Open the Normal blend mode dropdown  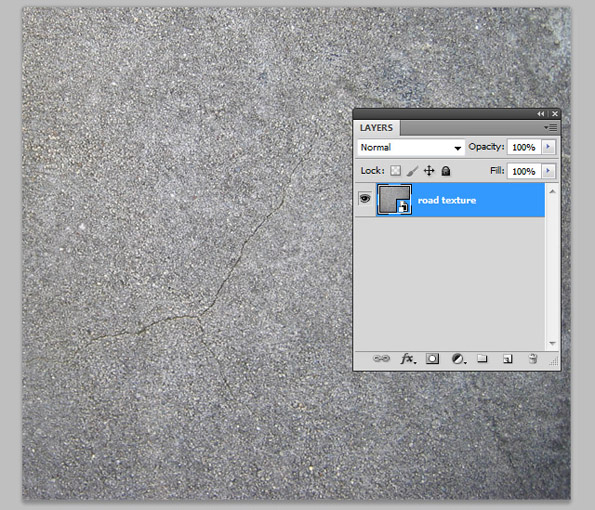coord(411,147)
